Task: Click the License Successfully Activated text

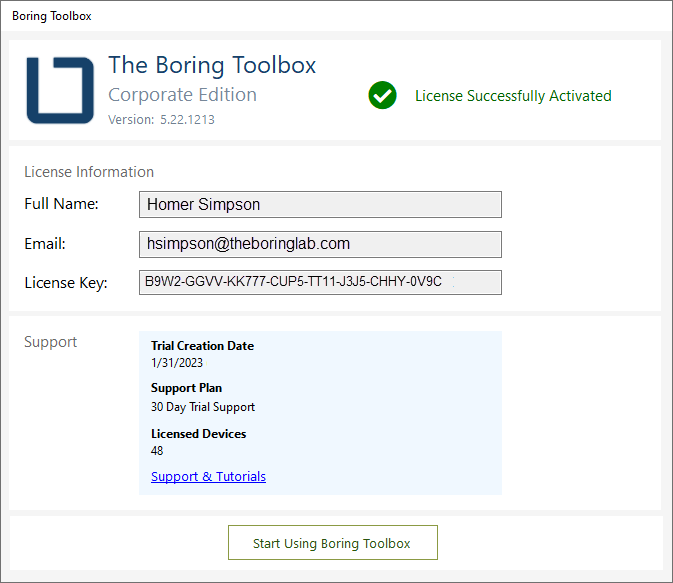Action: click(x=513, y=96)
